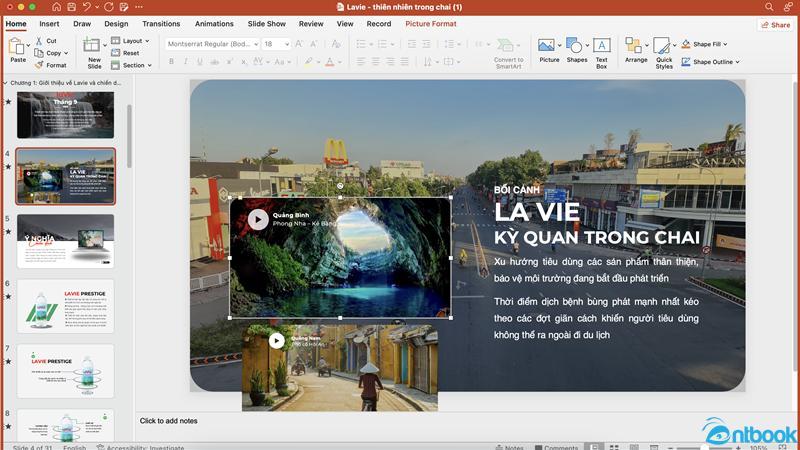
Task: Insert a Picture from the ribbon
Action: click(549, 50)
